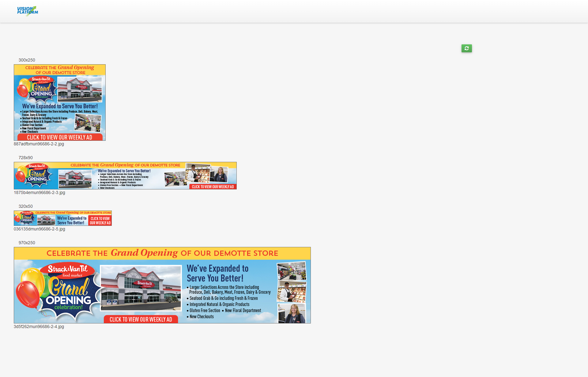Open the 728x90 leaderboard banner ad

click(125, 176)
